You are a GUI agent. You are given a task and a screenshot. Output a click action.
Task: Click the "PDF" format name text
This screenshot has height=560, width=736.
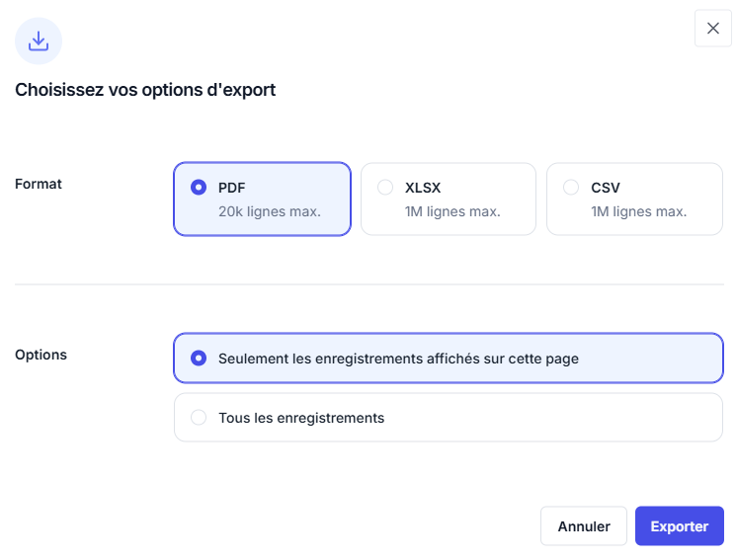(232, 187)
